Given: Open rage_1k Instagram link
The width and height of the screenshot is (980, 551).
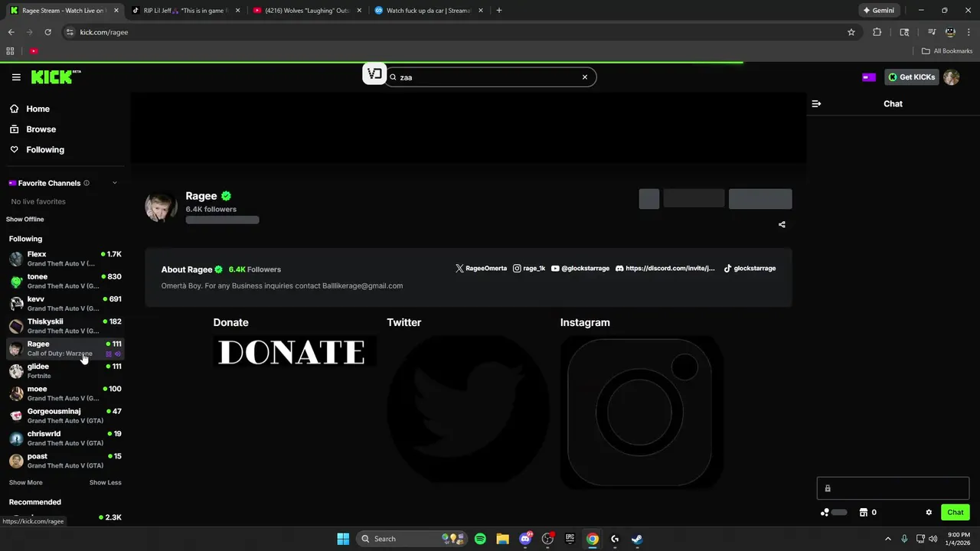Looking at the screenshot, I should point(529,269).
